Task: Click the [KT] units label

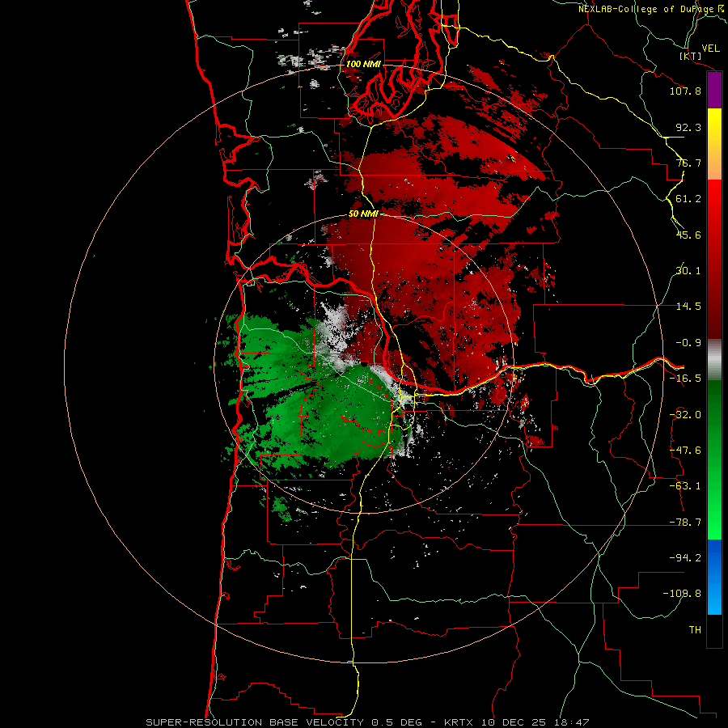Action: [x=691, y=56]
